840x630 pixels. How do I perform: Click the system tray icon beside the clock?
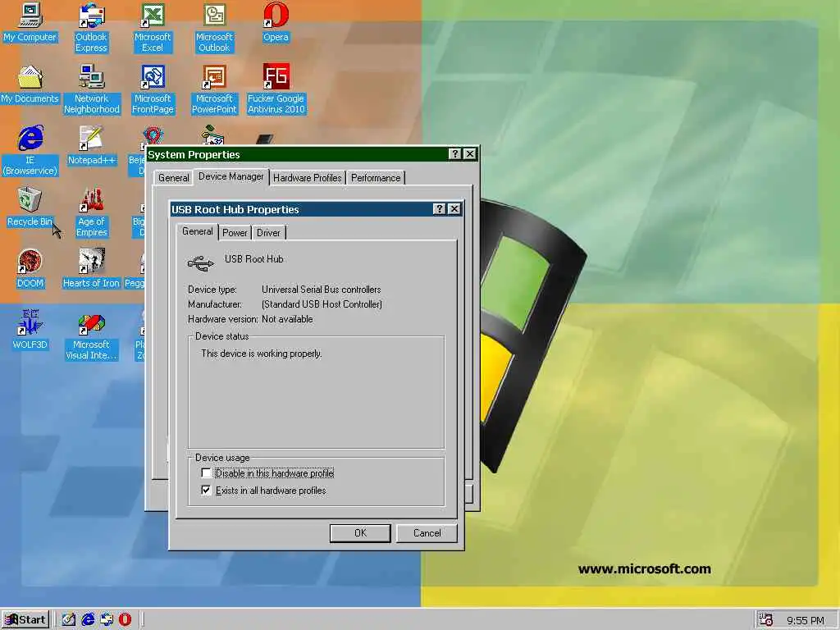click(x=767, y=619)
